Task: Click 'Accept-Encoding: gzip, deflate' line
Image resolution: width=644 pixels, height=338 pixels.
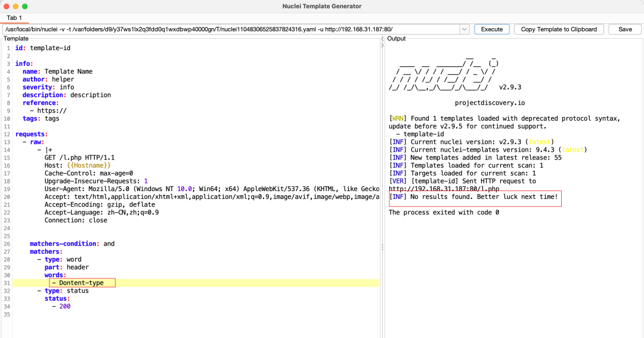Action: pos(100,204)
